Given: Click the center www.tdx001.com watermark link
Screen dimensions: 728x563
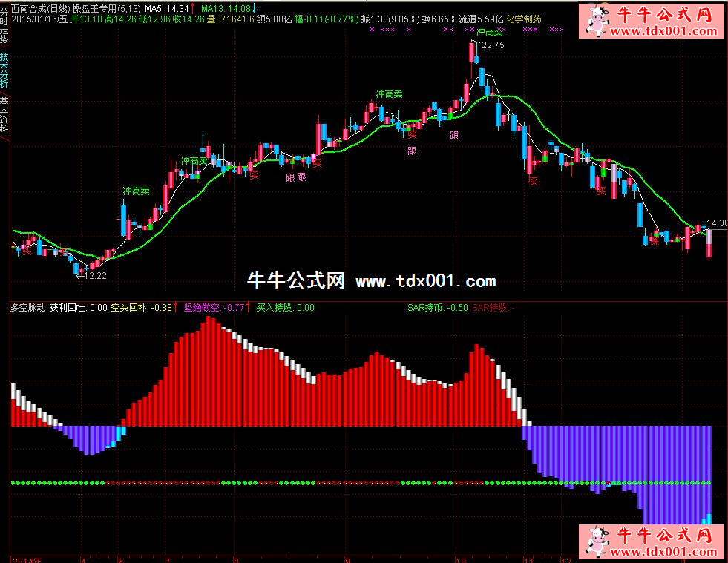Looking at the screenshot, I should (x=425, y=281).
